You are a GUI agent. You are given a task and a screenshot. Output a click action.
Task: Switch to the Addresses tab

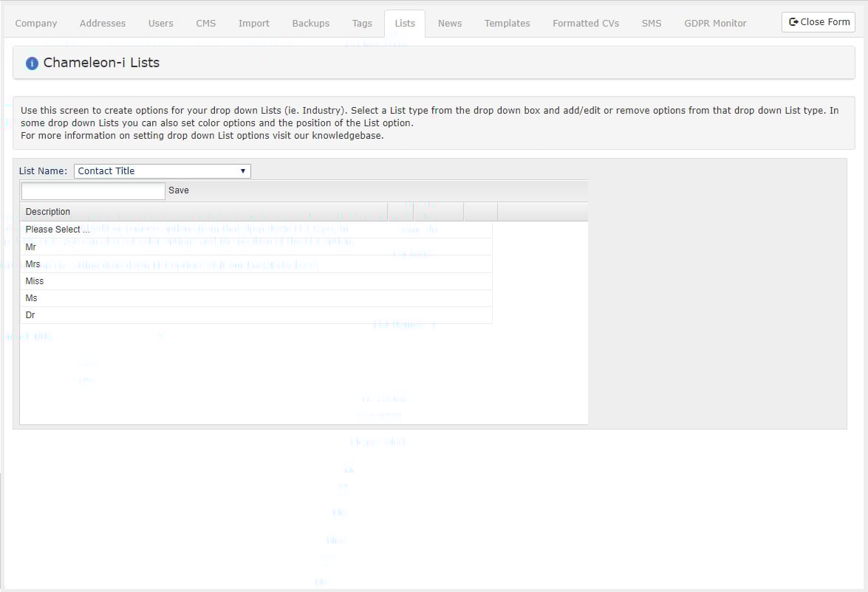pyautogui.click(x=102, y=23)
